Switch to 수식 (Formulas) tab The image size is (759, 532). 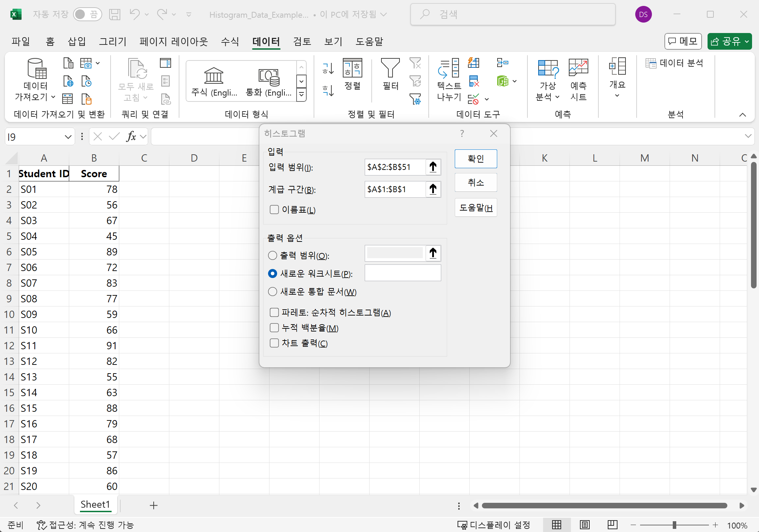(230, 41)
